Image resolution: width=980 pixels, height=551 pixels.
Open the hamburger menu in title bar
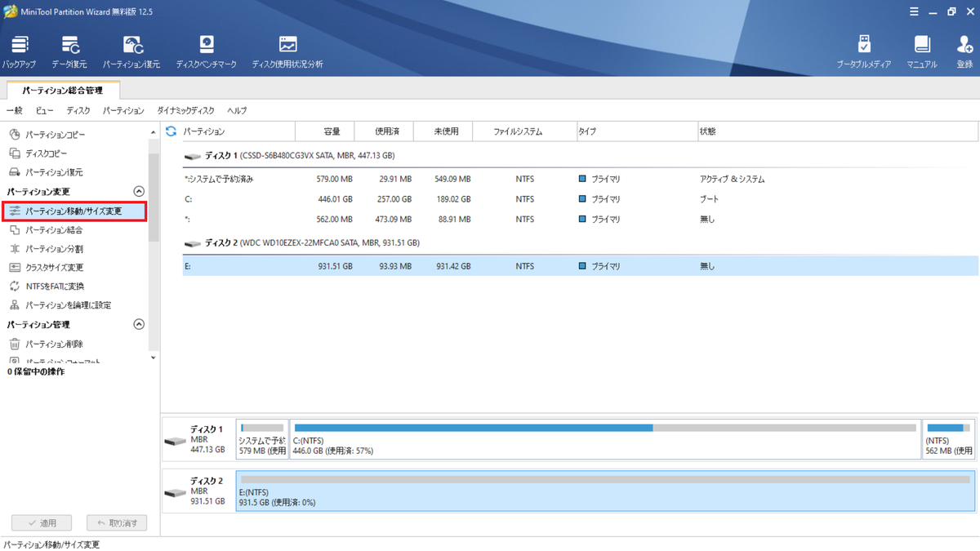tap(914, 12)
